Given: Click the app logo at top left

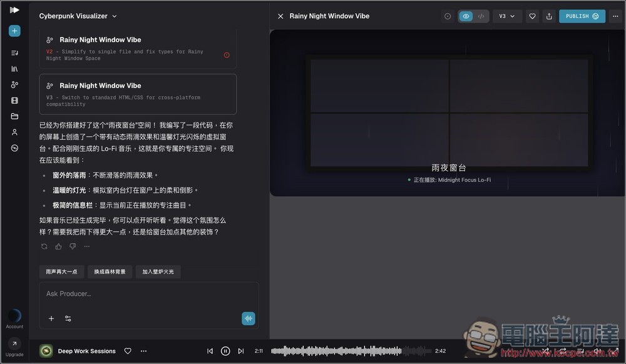Looking at the screenshot, I should point(14,10).
